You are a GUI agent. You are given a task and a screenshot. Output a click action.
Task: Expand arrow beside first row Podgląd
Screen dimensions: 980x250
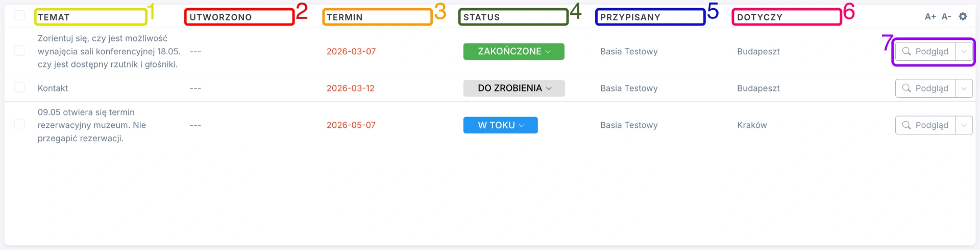[964, 51]
